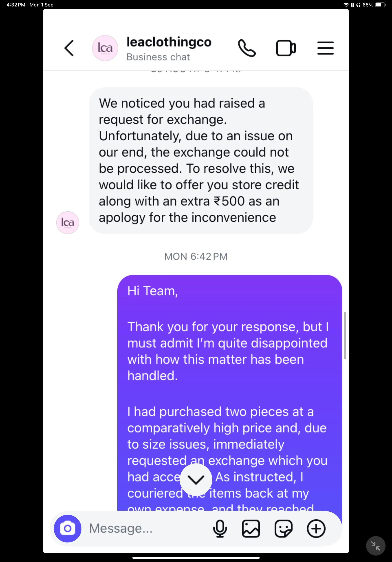Start an audio call with leaclothingco

coord(247,48)
